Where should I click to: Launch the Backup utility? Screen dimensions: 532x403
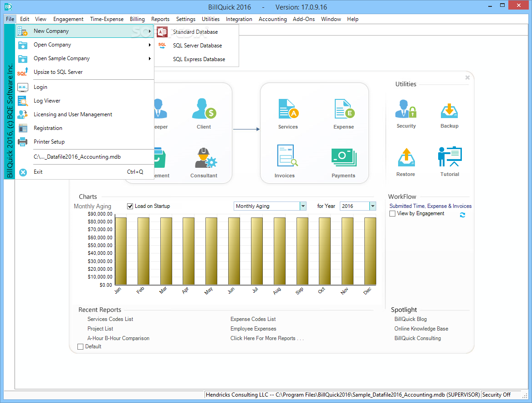pyautogui.click(x=449, y=111)
